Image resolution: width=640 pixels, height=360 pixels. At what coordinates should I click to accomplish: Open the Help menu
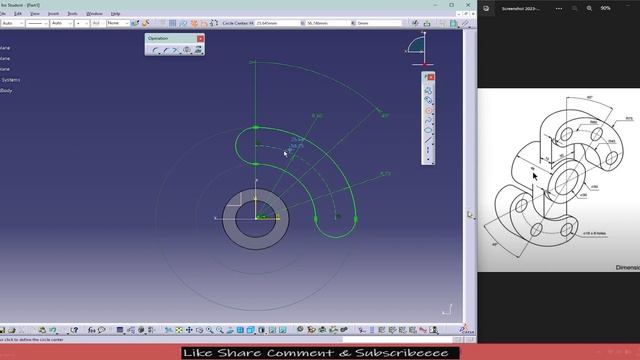pyautogui.click(x=116, y=13)
